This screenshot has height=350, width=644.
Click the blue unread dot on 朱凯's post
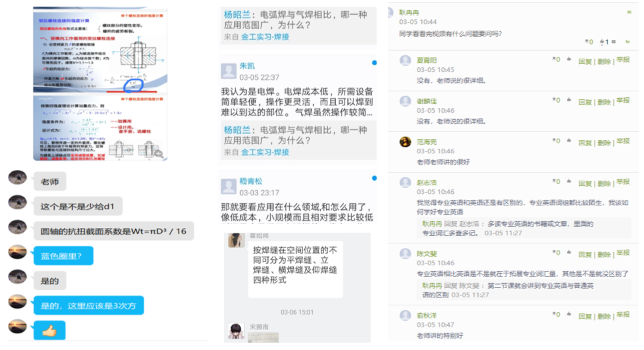click(374, 63)
